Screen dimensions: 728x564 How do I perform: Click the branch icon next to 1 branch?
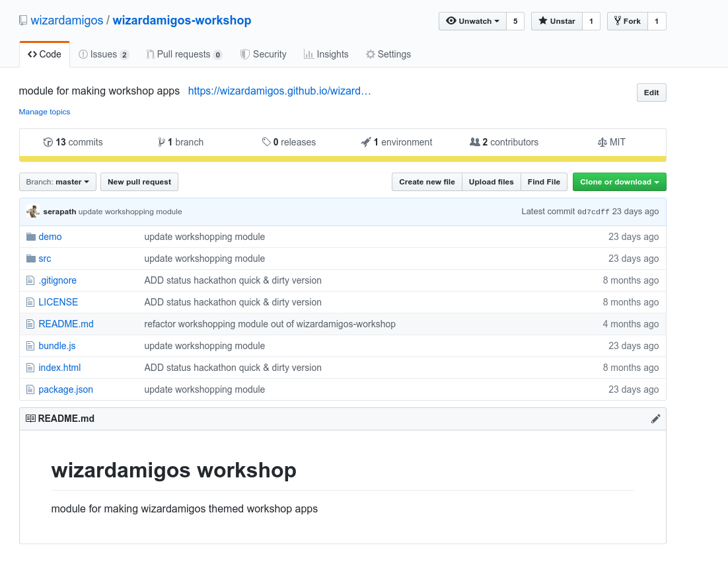tap(161, 142)
